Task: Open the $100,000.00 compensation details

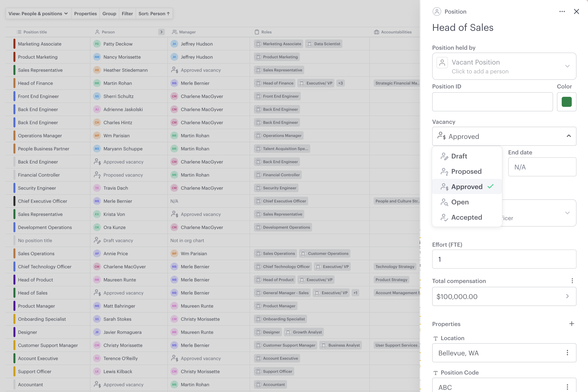Action: pyautogui.click(x=504, y=296)
